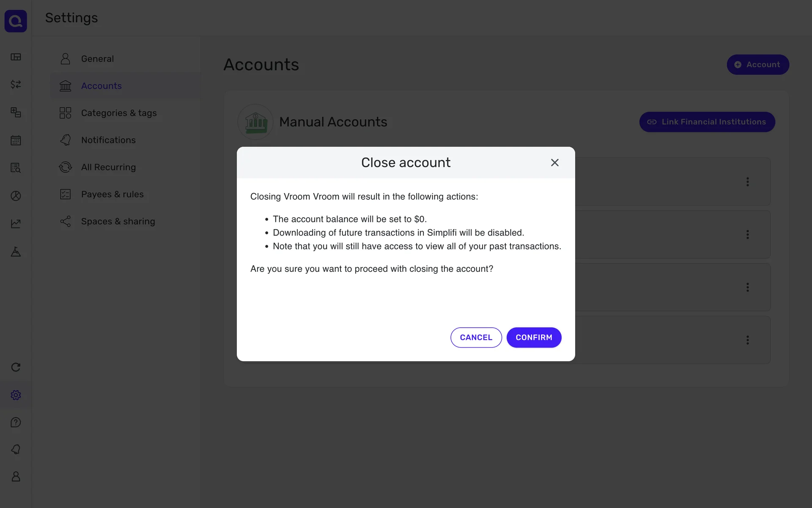812x508 pixels.
Task: Click the settings gear icon
Action: [x=16, y=395]
